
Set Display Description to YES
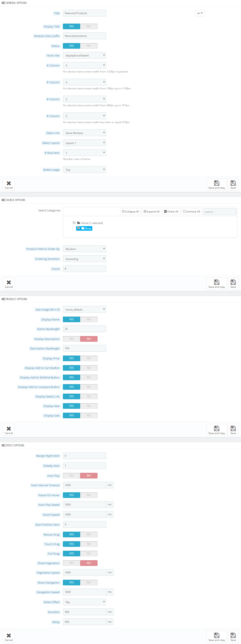click(72, 339)
